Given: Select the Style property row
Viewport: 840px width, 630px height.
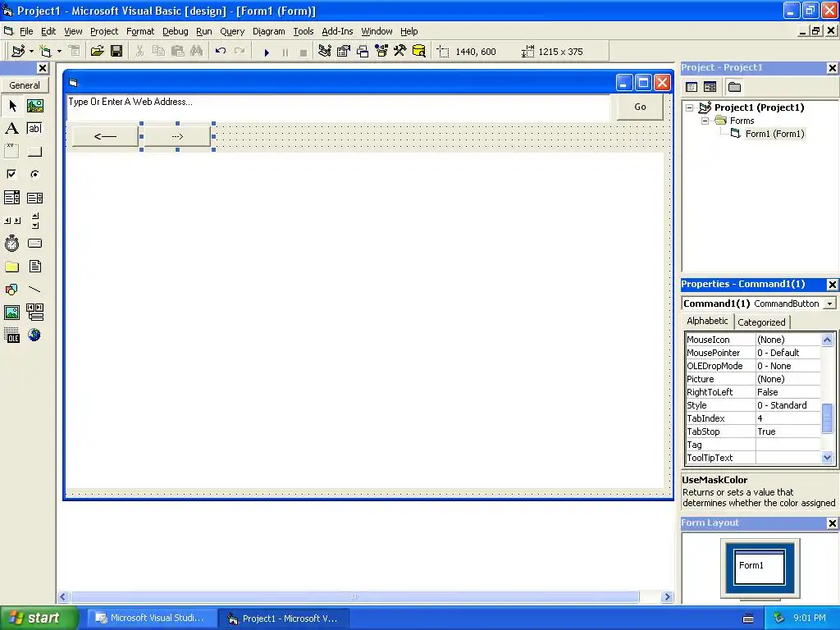Looking at the screenshot, I should pyautogui.click(x=753, y=405).
